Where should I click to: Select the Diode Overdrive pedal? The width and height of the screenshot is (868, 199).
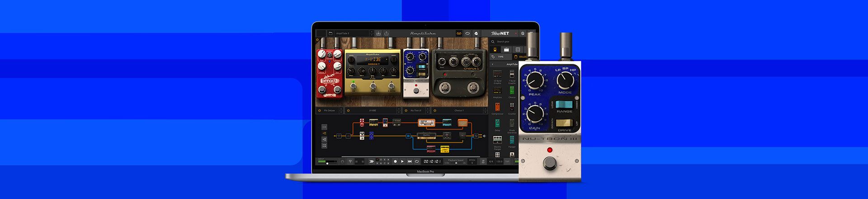point(512,126)
